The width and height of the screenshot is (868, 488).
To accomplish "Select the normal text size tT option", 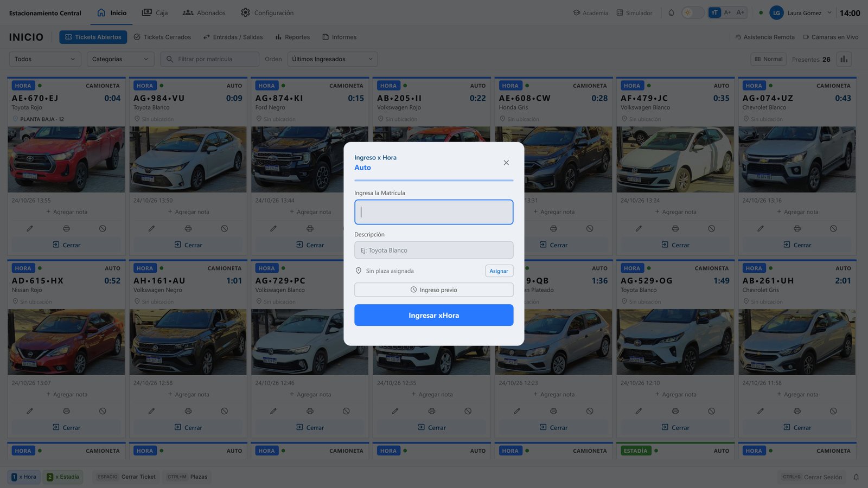I will point(714,12).
